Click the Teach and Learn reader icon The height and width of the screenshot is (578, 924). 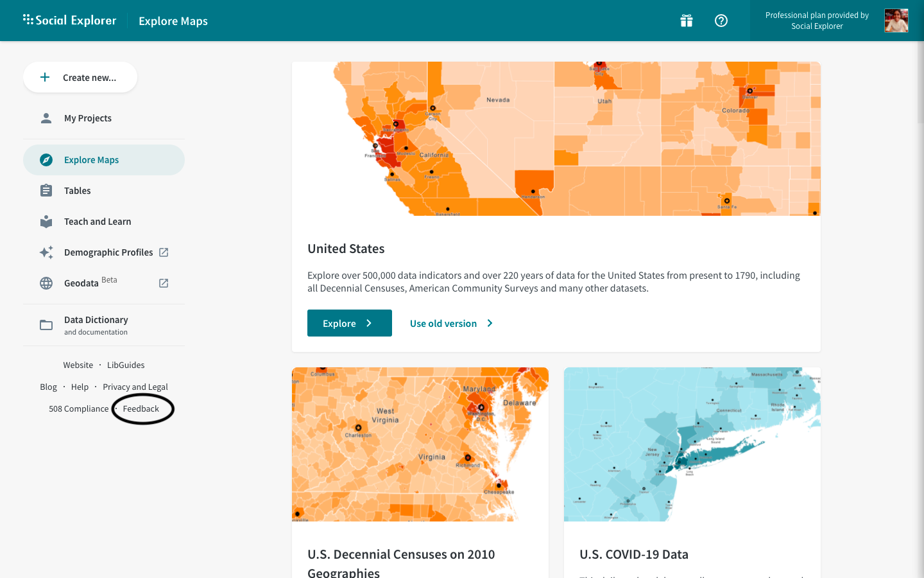46,222
